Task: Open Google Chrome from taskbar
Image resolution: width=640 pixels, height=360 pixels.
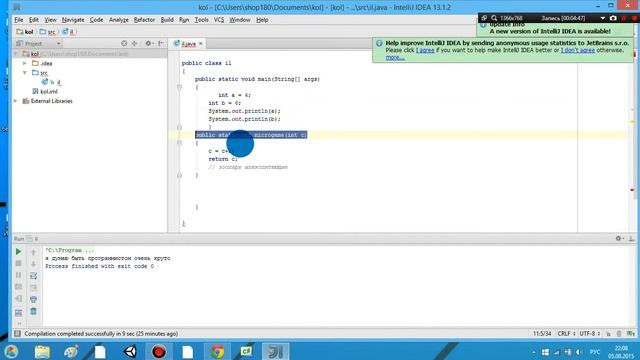Action: coord(218,351)
